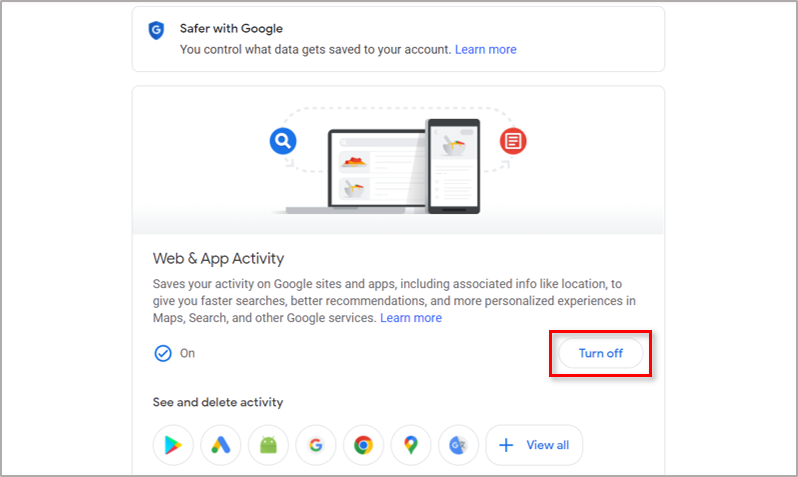
Task: Click the red document illustration icon
Action: click(513, 141)
